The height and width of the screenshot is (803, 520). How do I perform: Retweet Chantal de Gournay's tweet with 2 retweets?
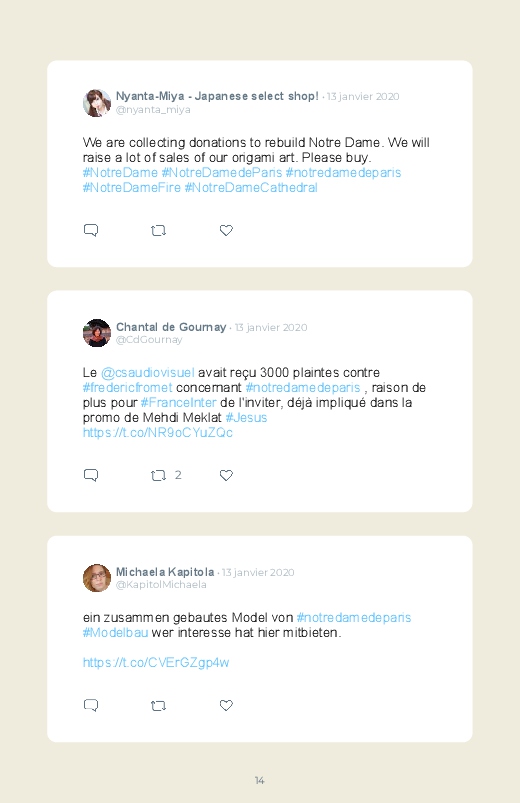click(158, 476)
